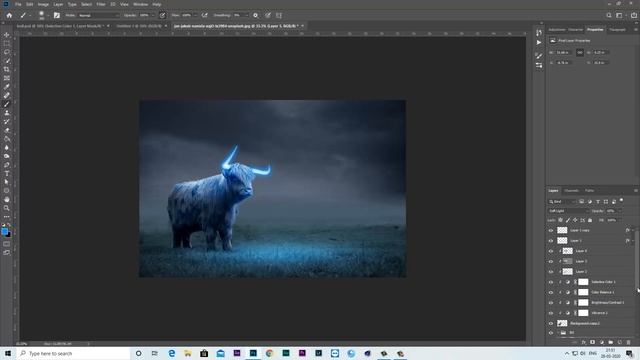Switch to the Properties tab
The width and height of the screenshot is (640, 360).
click(x=595, y=30)
